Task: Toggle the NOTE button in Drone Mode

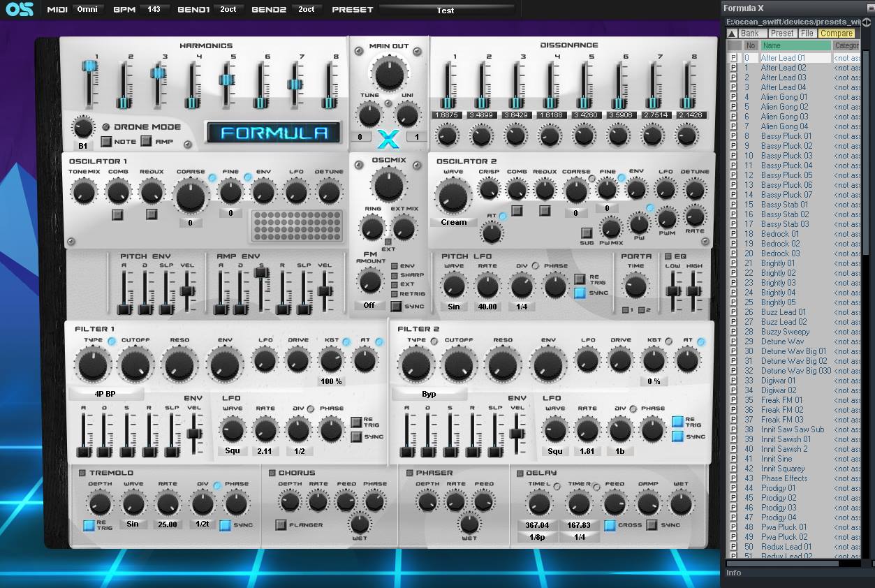Action: [106, 142]
